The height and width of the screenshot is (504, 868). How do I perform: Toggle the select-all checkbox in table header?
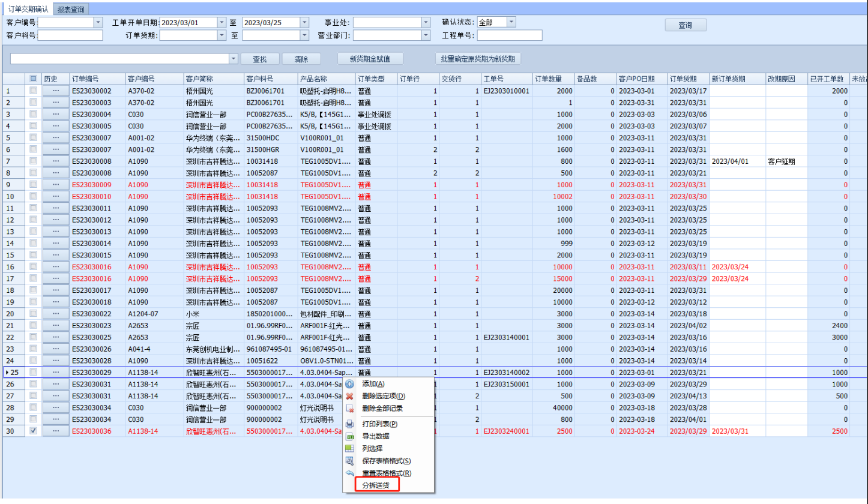point(34,79)
